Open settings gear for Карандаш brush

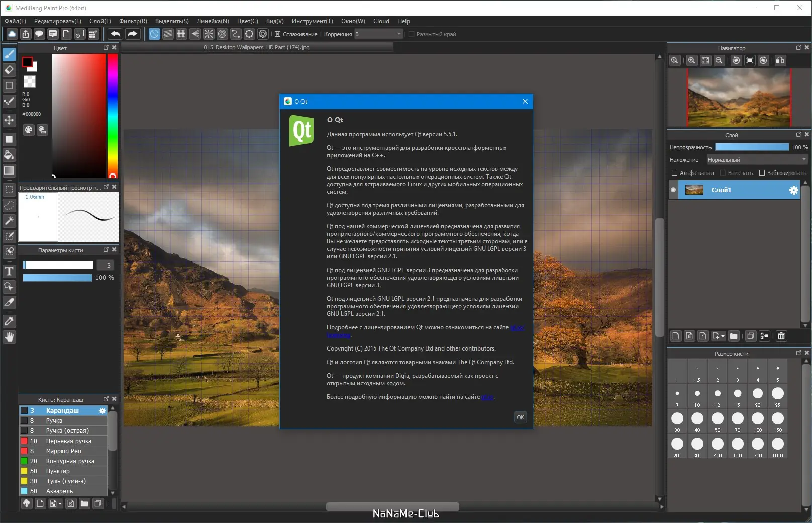click(x=103, y=411)
